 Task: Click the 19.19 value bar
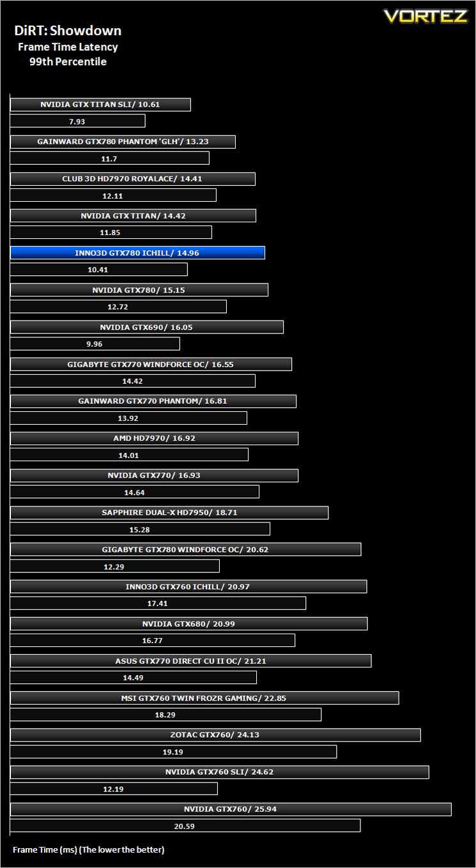tap(173, 751)
